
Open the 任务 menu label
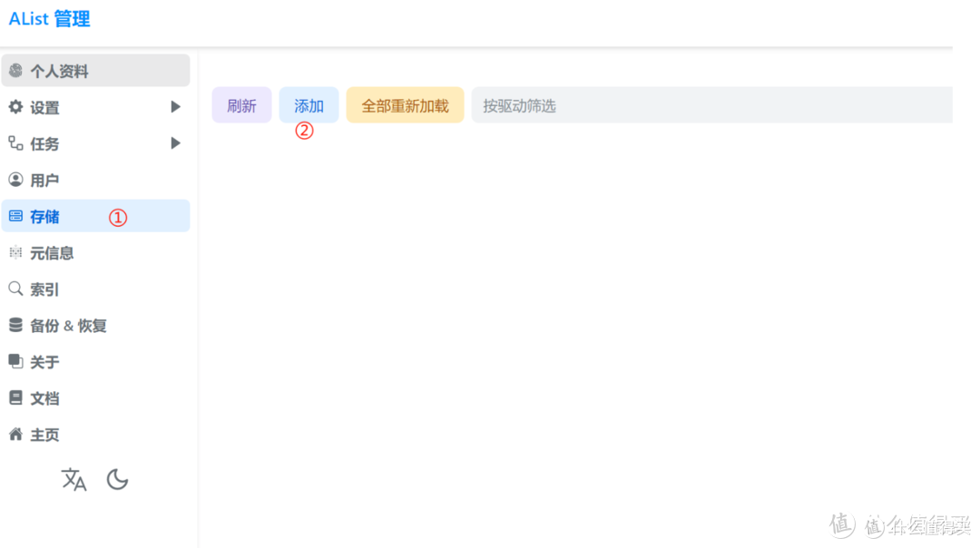point(45,143)
